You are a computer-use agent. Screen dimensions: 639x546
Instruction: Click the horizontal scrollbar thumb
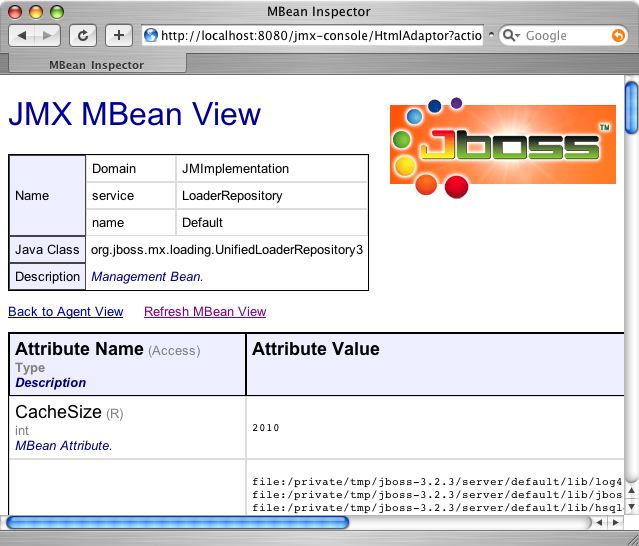178,522
